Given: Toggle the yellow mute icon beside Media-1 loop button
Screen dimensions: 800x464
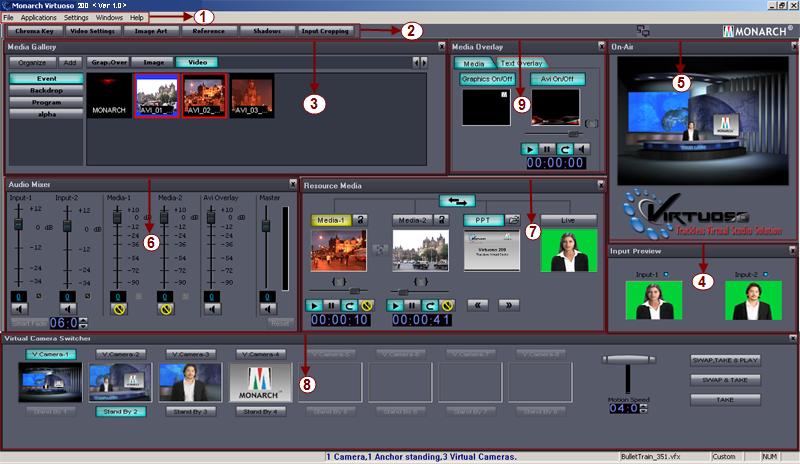Looking at the screenshot, I should click(366, 305).
